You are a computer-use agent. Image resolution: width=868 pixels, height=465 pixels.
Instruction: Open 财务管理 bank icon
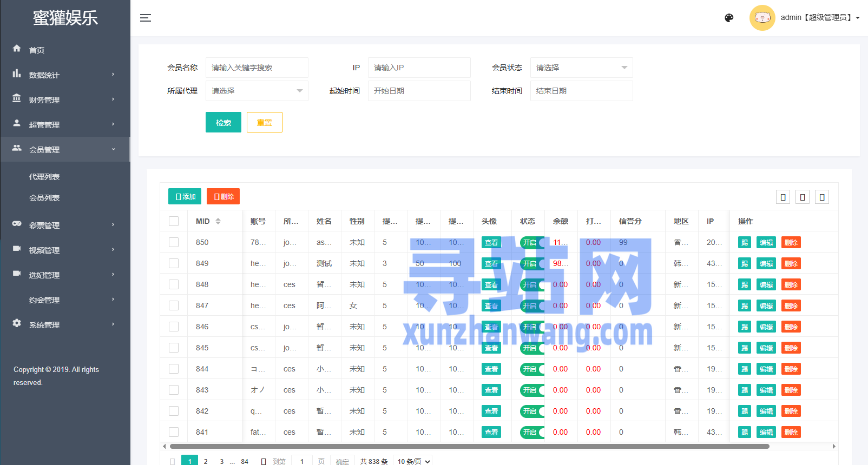[x=17, y=98]
